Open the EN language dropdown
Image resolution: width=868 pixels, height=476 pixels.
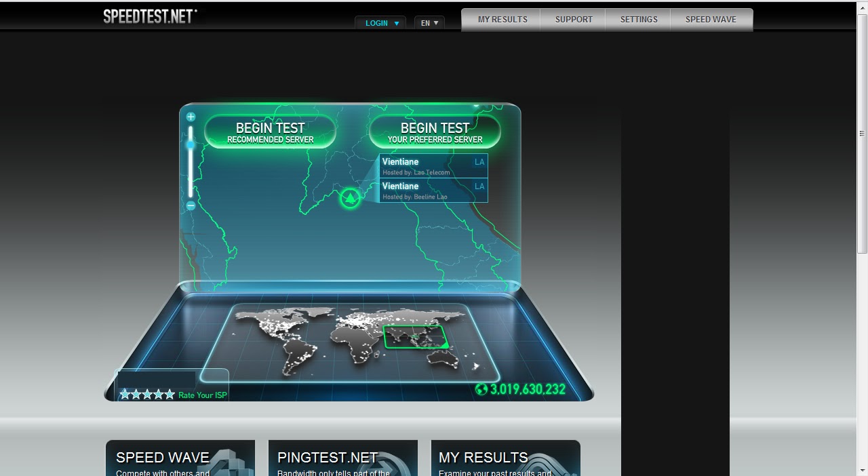429,23
